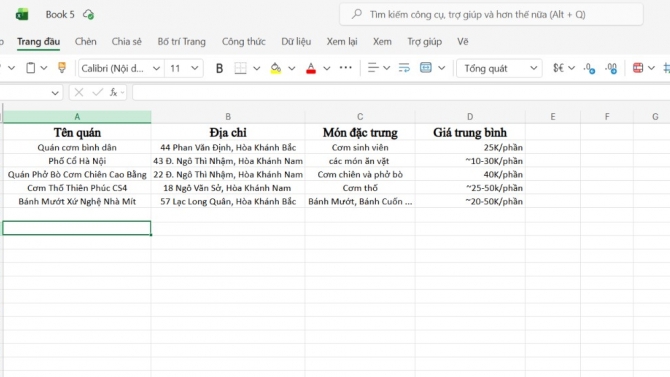
Task: Select the Giá trung bình header cell
Action: 470,133
